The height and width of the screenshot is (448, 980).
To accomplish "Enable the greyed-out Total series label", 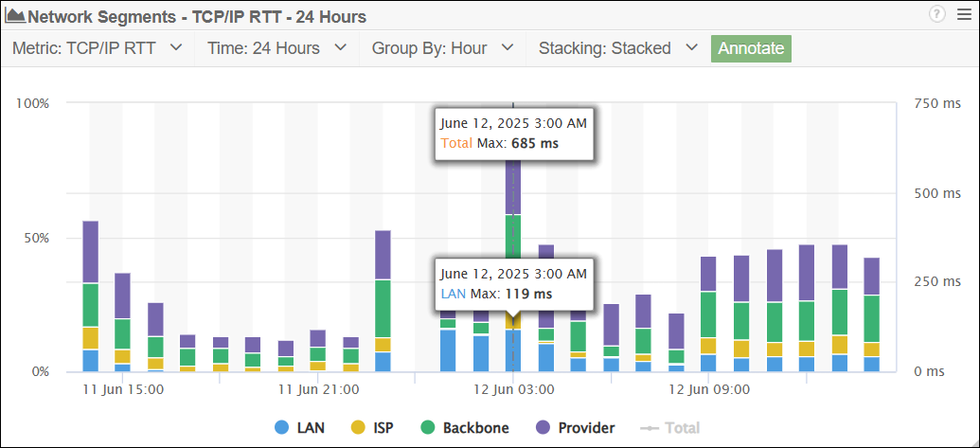I will [682, 428].
